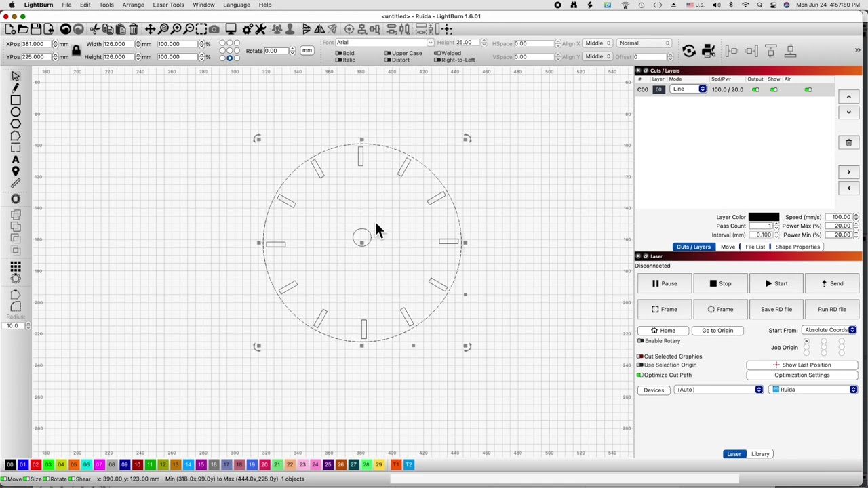Screen dimensions: 868x488
Task: Select the pointer Select tool
Action: (16, 76)
